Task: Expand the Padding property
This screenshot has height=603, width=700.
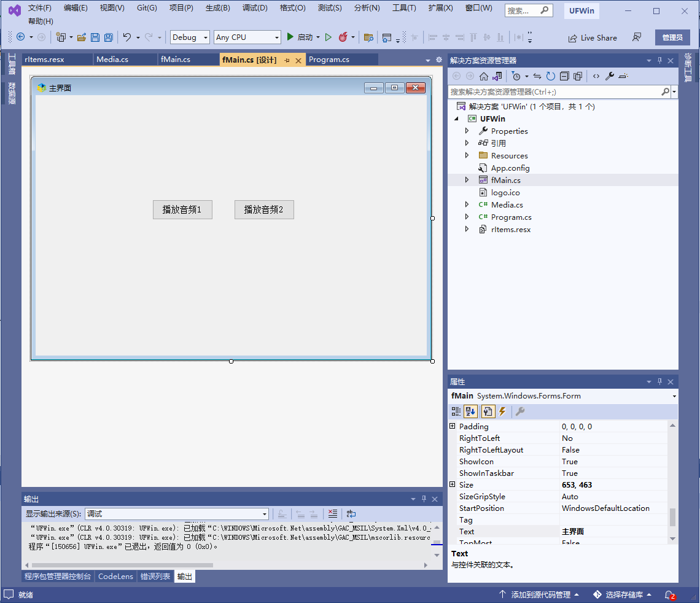Action: [x=452, y=426]
